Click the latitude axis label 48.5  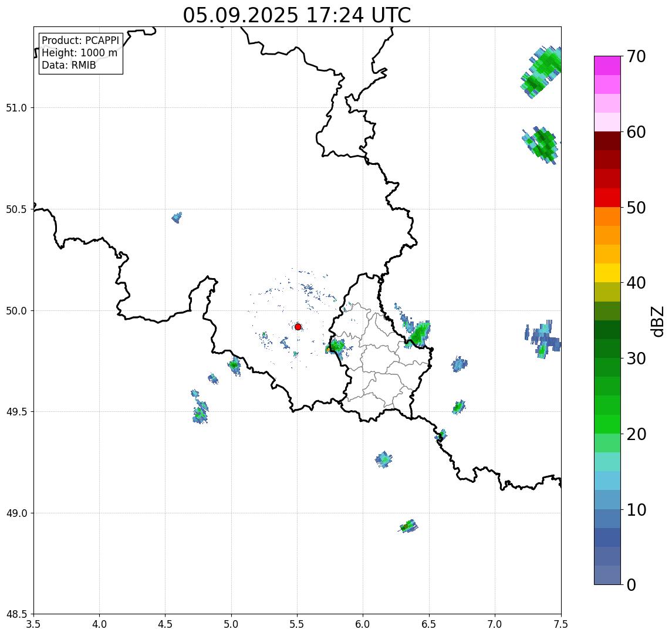pos(16,614)
